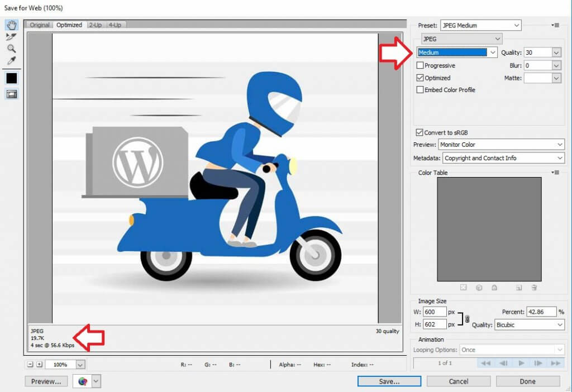Click the Preview... button

(46, 381)
